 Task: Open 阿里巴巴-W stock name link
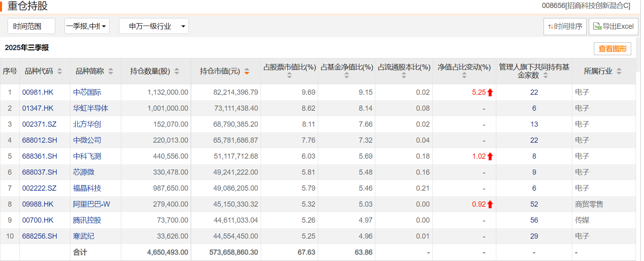91,204
